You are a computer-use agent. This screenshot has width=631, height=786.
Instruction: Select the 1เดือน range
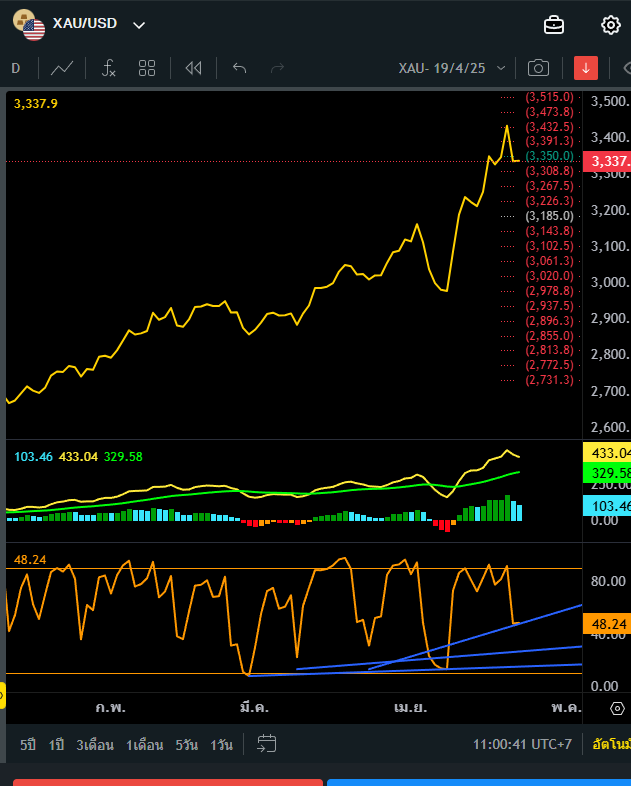(144, 745)
